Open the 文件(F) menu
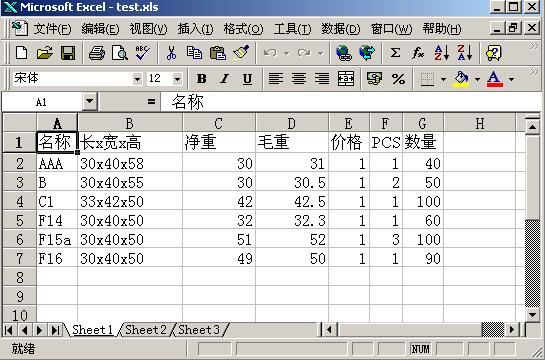The width and height of the screenshot is (545, 360). point(52,29)
